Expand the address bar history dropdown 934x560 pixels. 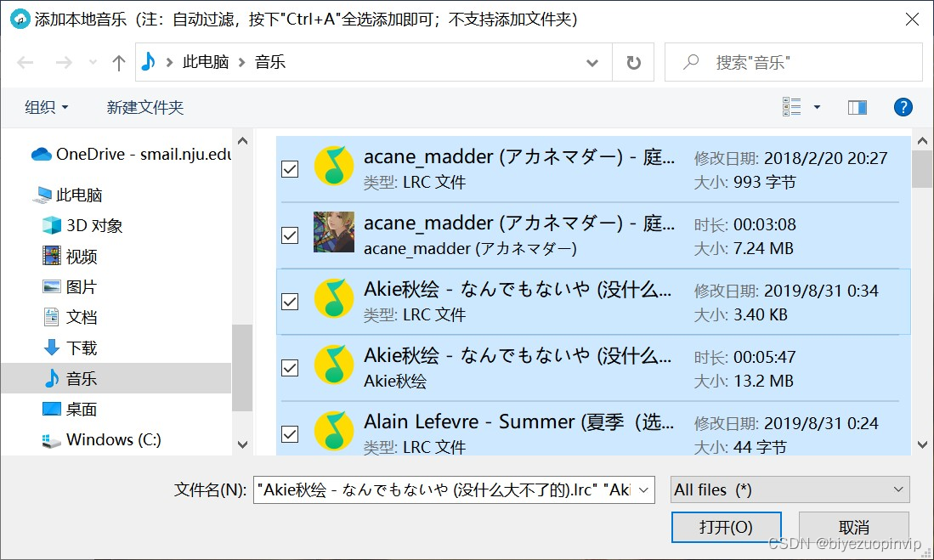(592, 62)
